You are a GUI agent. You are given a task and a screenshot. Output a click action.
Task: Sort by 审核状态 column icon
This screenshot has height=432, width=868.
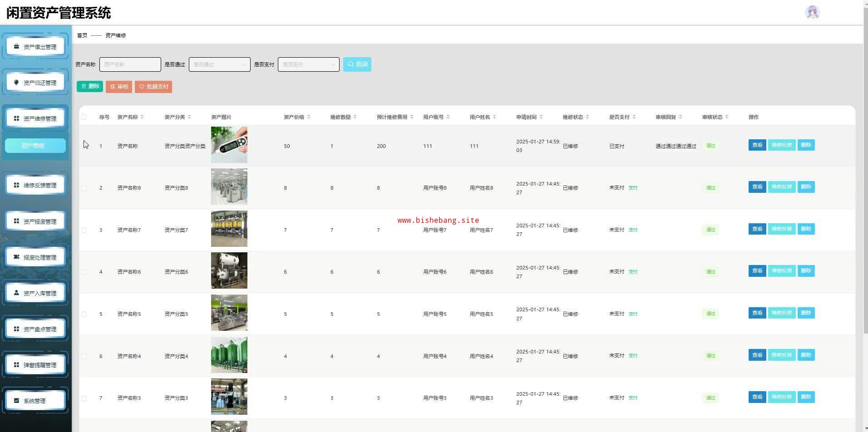727,117
